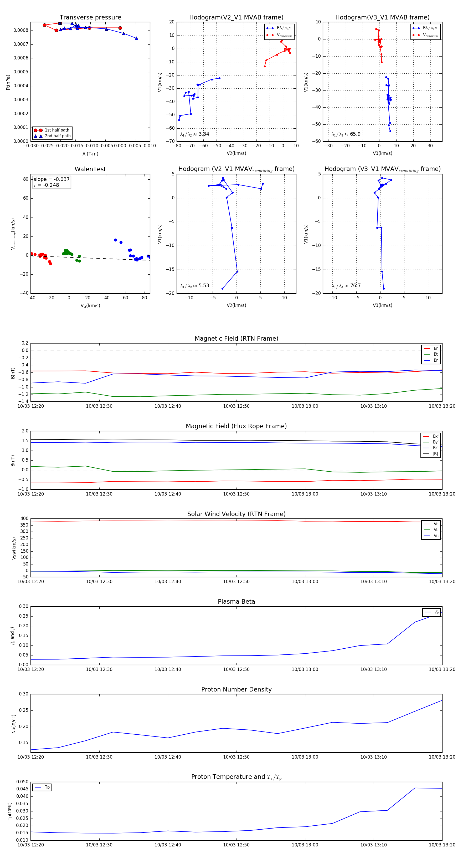Screen dimensions: 473x868
Task: Click the "Vt" legend entry
Action: click(431, 530)
